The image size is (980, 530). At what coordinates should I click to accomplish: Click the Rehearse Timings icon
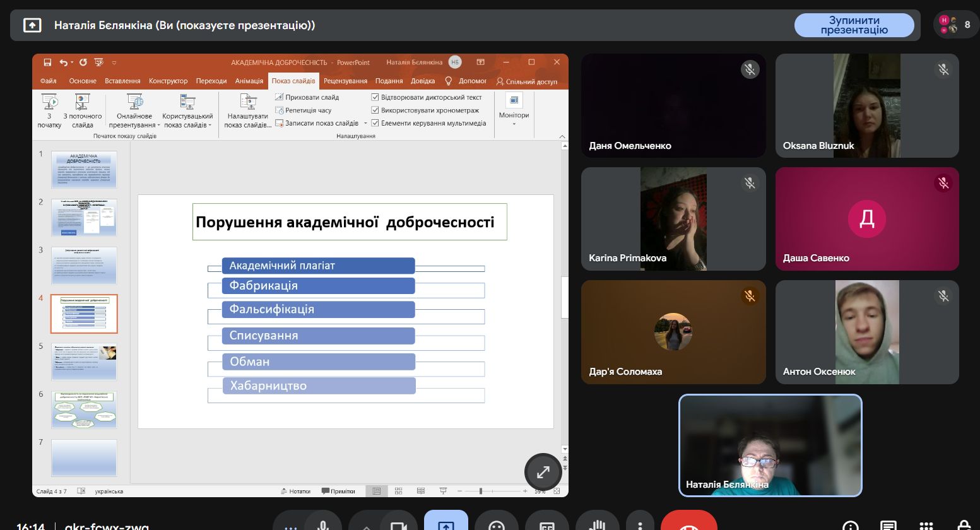[x=280, y=110]
